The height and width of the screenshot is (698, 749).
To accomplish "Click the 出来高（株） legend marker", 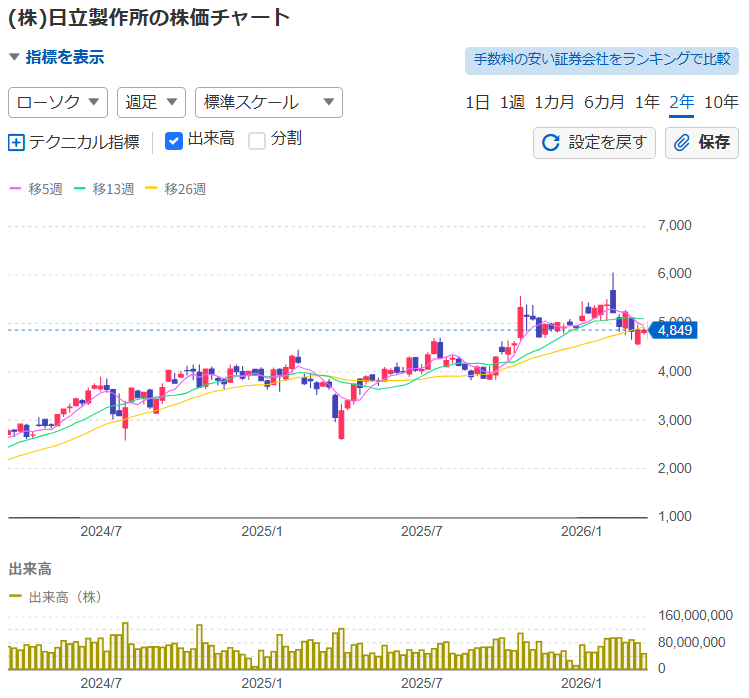I will click(x=15, y=597).
